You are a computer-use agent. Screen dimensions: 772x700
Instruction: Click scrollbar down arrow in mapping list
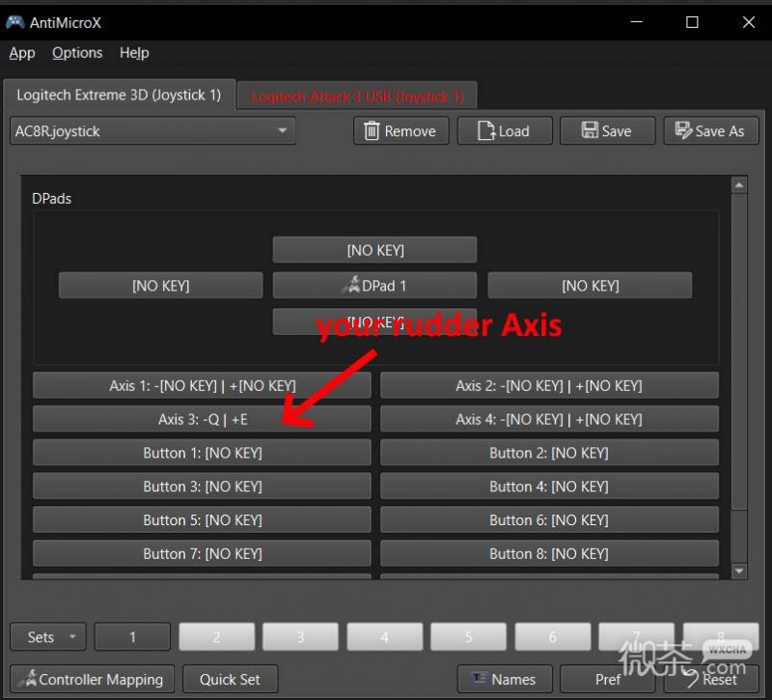(739, 571)
